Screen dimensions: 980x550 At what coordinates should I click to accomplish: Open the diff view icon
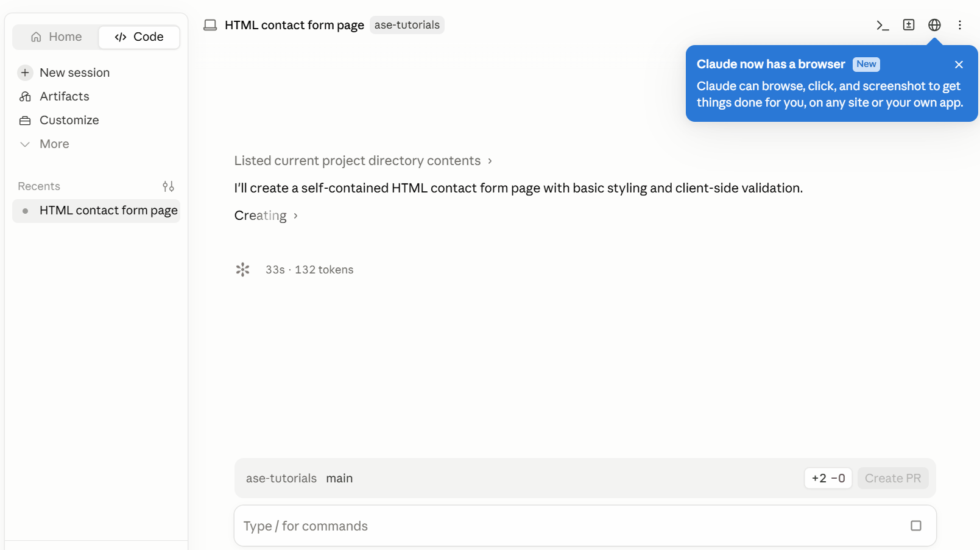coord(909,25)
